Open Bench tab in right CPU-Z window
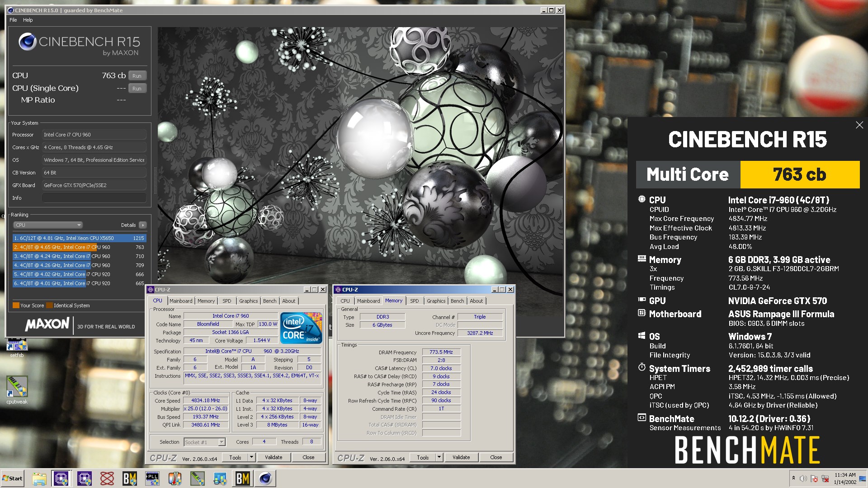 coord(458,301)
